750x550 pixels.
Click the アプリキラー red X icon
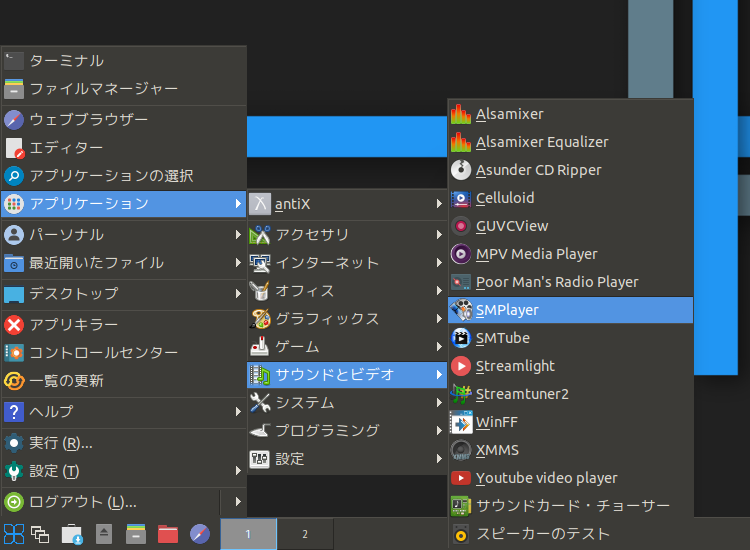(14, 325)
